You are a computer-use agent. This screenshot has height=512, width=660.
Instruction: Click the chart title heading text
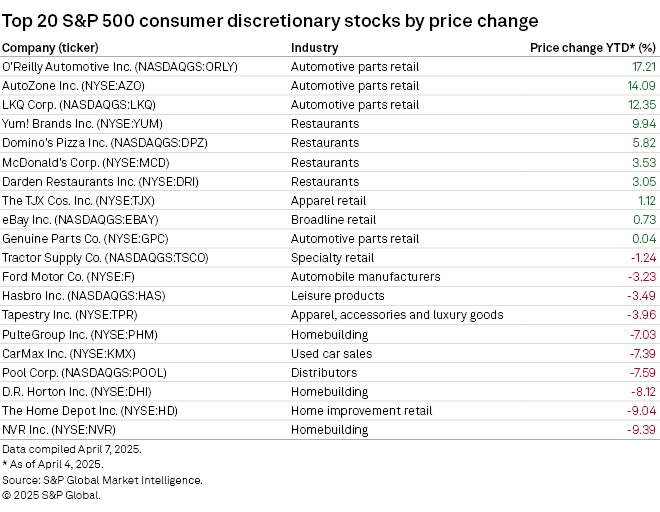[x=270, y=20]
